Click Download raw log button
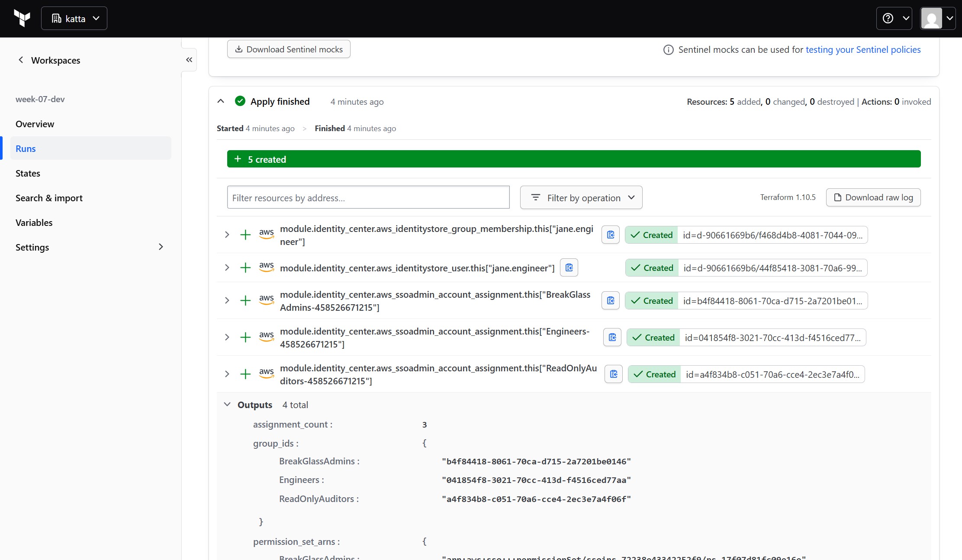Screen dimensions: 962x560 click(873, 197)
